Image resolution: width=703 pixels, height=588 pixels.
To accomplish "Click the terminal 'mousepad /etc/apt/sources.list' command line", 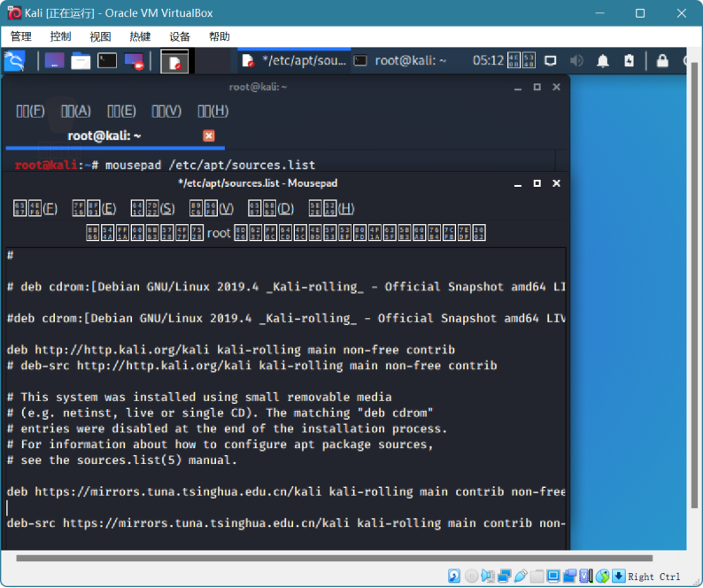I will coord(165,165).
